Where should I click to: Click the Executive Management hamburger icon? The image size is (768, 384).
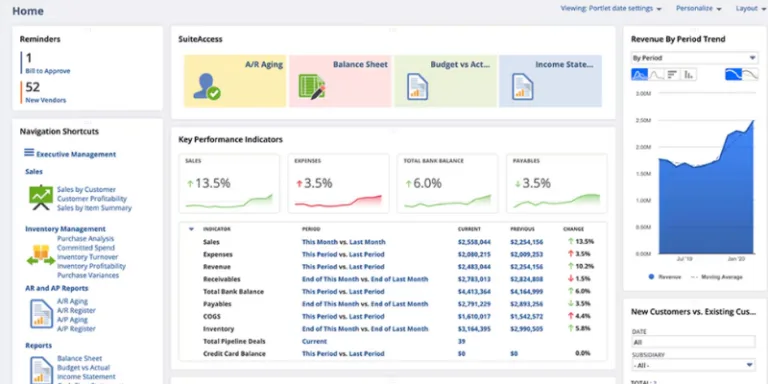coord(29,152)
